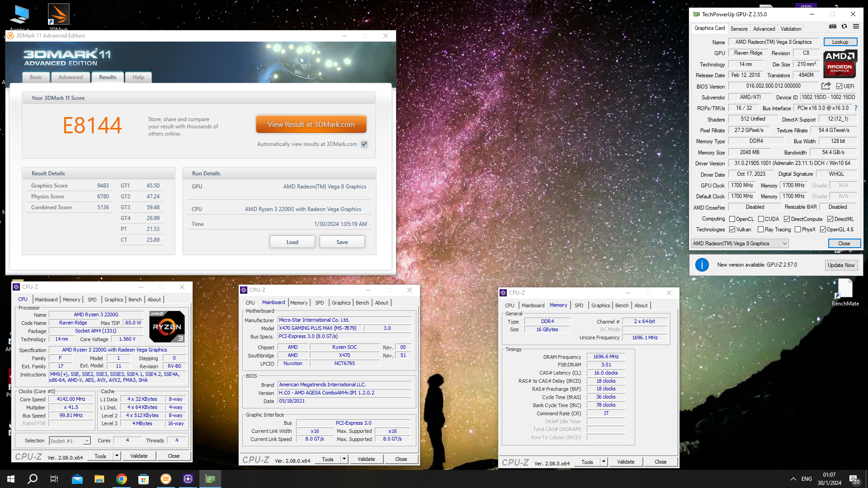Switch to the Advanced tab in 3DMark 11
868x488 pixels.
pos(71,77)
